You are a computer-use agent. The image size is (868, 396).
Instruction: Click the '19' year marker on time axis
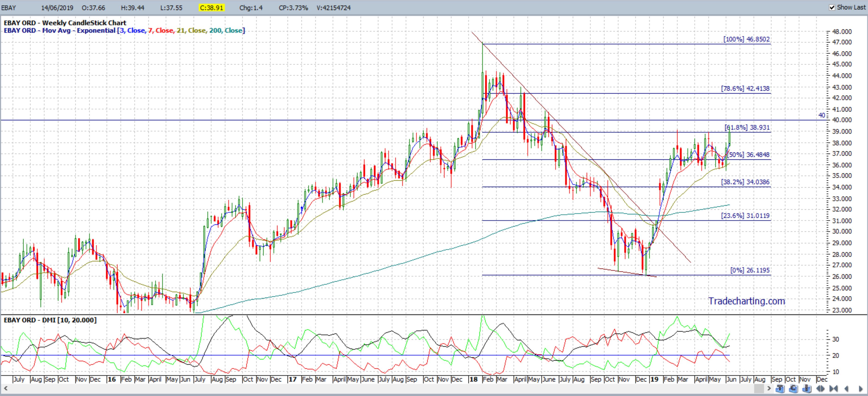point(654,380)
